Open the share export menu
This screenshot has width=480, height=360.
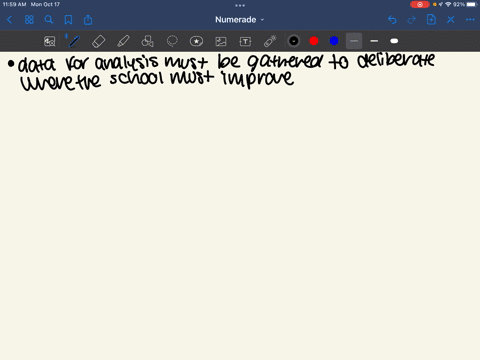(x=88, y=20)
